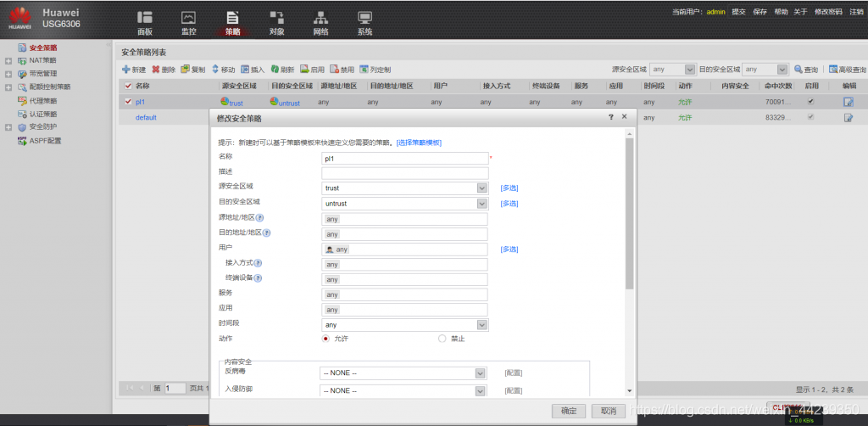Screen dimensions: 868x426
Task: Click the 安全策略 sidebar icon
Action: pyautogui.click(x=23, y=48)
